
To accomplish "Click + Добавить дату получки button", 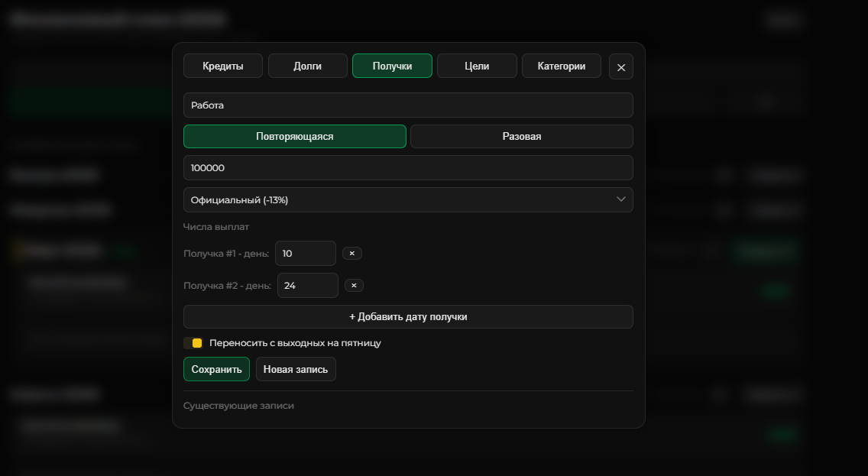I will [x=408, y=317].
